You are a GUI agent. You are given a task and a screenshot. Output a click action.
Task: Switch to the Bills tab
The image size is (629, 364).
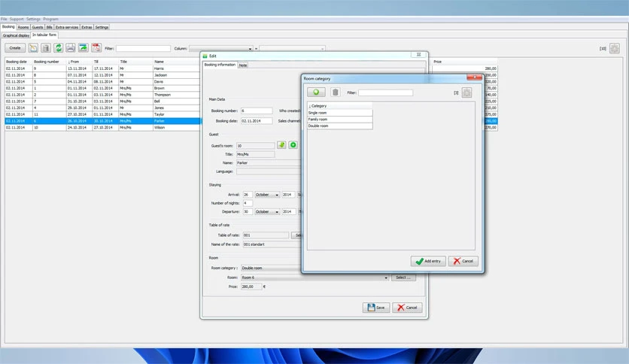point(50,27)
